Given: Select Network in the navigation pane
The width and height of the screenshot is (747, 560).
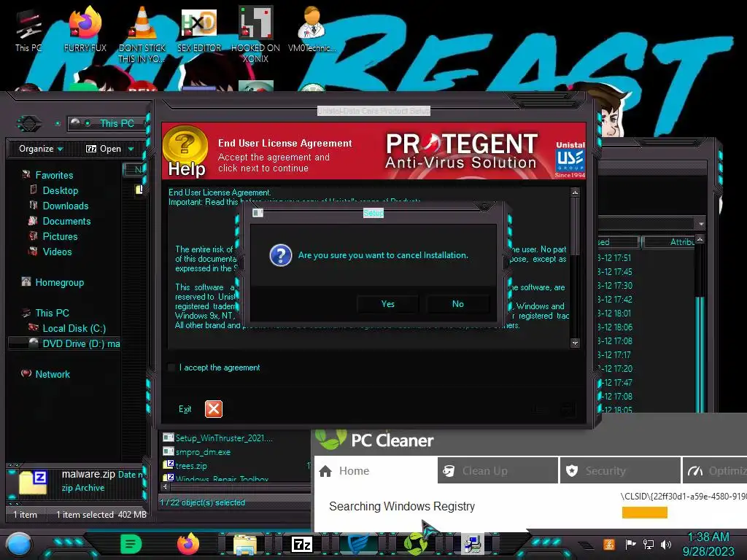Looking at the screenshot, I should pyautogui.click(x=53, y=374).
